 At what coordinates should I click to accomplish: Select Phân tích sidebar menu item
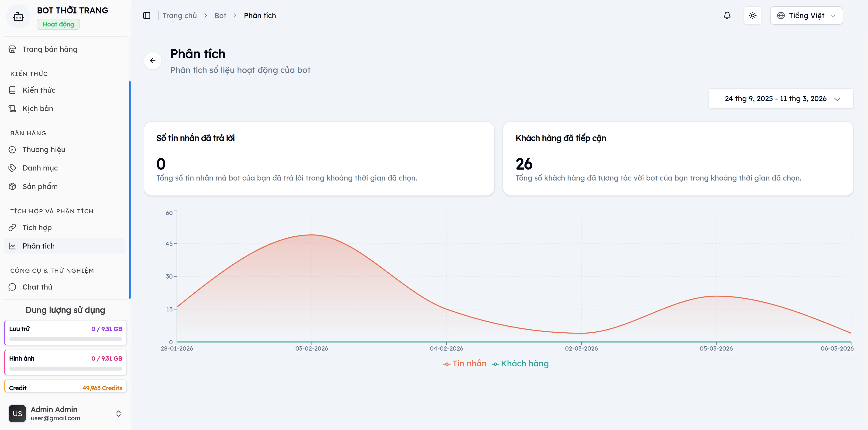(x=38, y=246)
